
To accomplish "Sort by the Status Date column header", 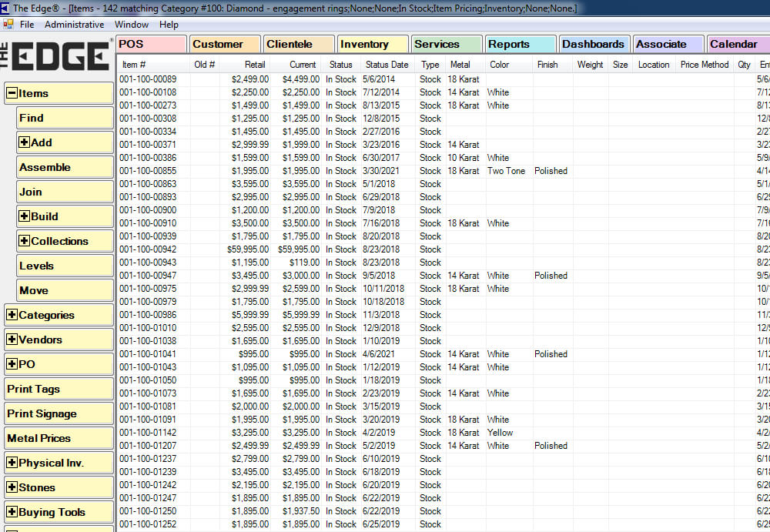I will click(x=387, y=65).
